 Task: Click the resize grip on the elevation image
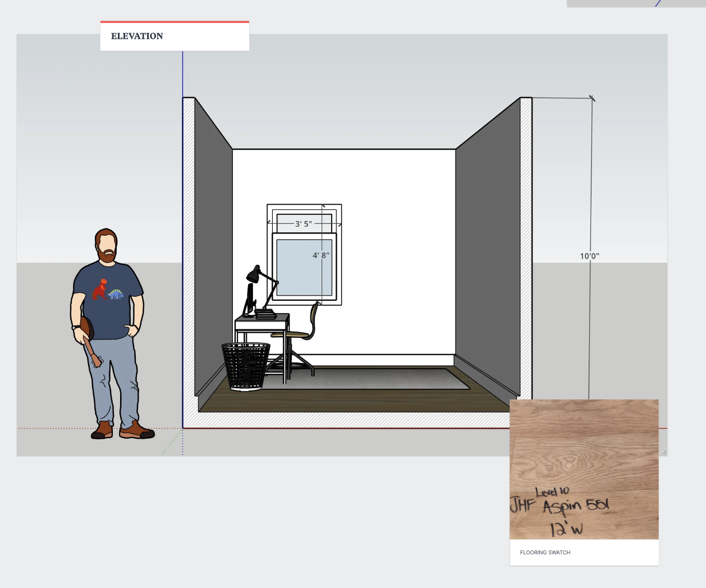pos(663,452)
